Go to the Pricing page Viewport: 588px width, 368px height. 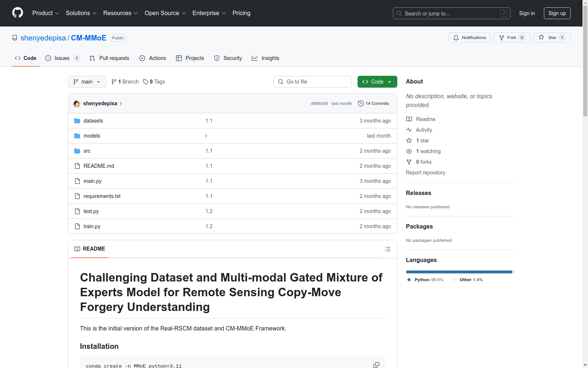241,13
